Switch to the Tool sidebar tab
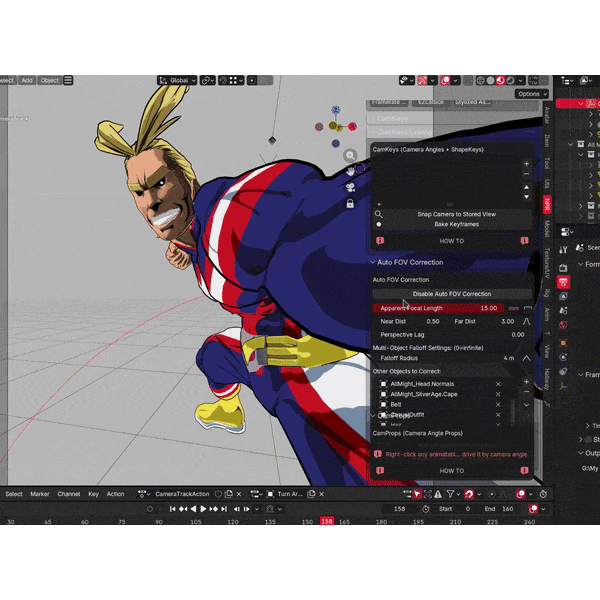Screen dimensions: 600x600 tap(547, 163)
